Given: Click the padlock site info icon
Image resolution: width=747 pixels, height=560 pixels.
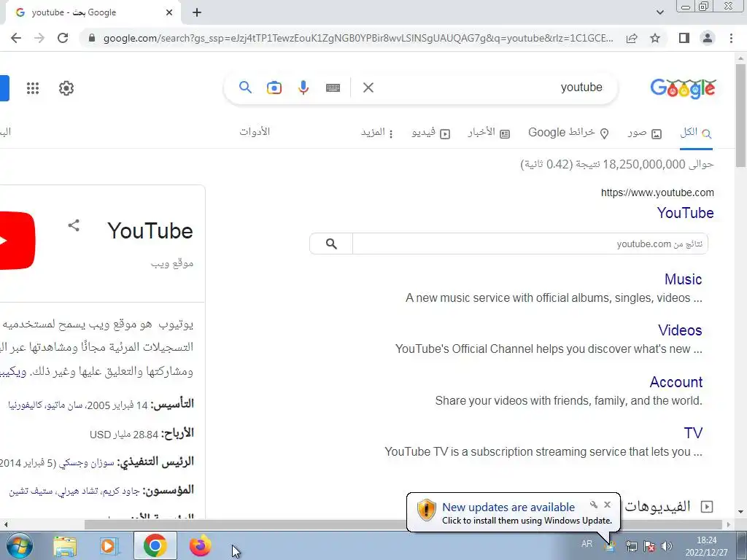Looking at the screenshot, I should coord(92,38).
